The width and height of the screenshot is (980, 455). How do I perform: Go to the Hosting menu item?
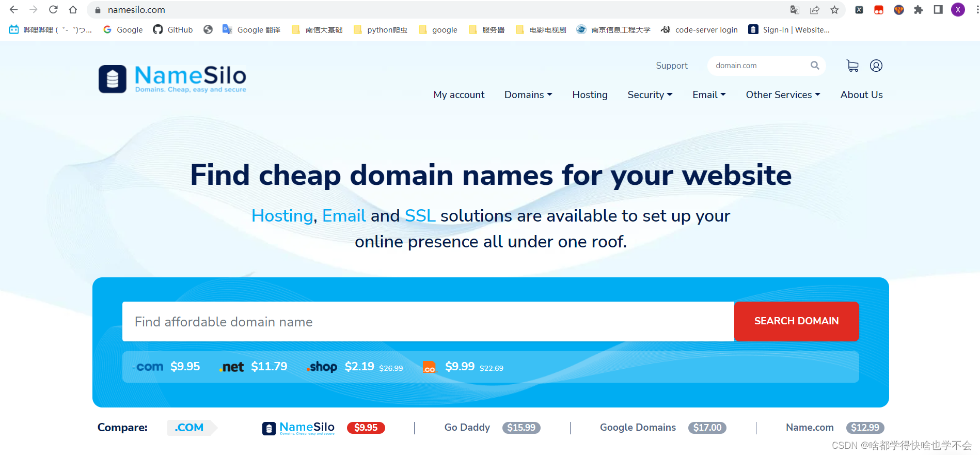click(x=590, y=95)
